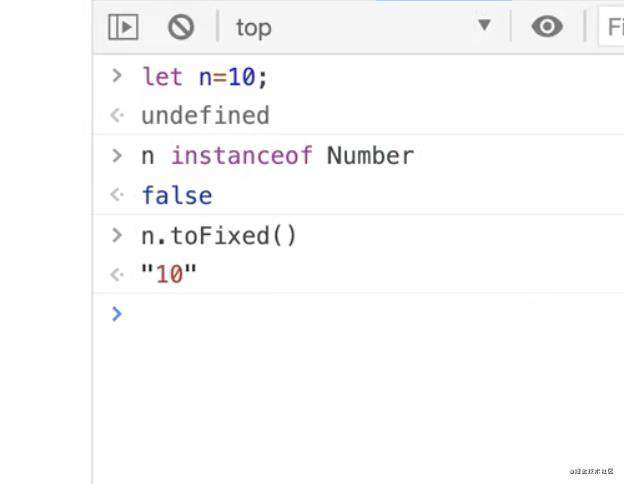Screen dimensions: 624x484
Task: Select the 'n instanceof Number' command
Action: click(278, 156)
